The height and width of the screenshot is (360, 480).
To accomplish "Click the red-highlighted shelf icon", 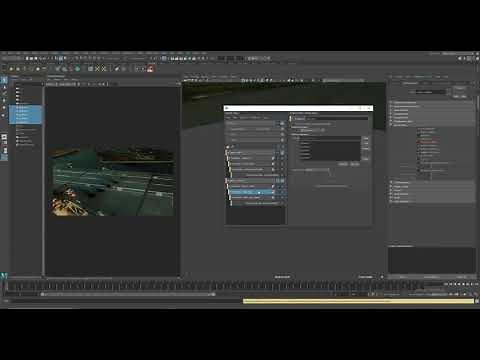I will [150, 69].
